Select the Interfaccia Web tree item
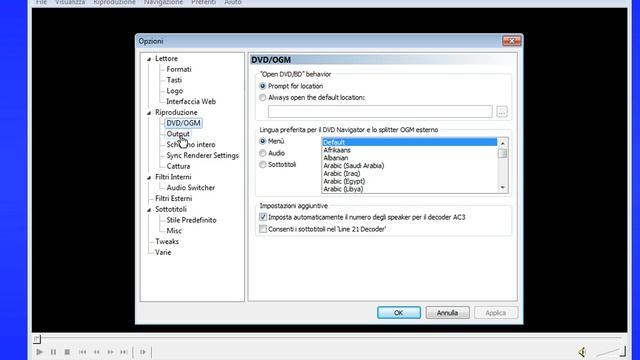640x360 pixels. coord(191,102)
